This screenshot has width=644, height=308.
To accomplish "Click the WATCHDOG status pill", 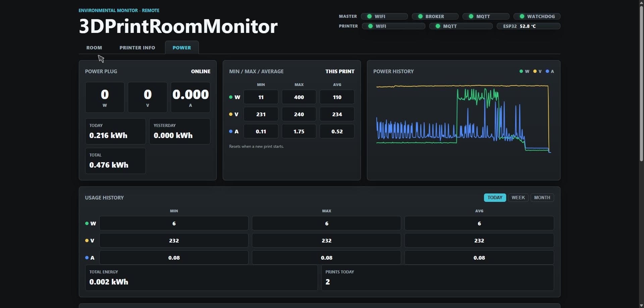I will [x=537, y=16].
